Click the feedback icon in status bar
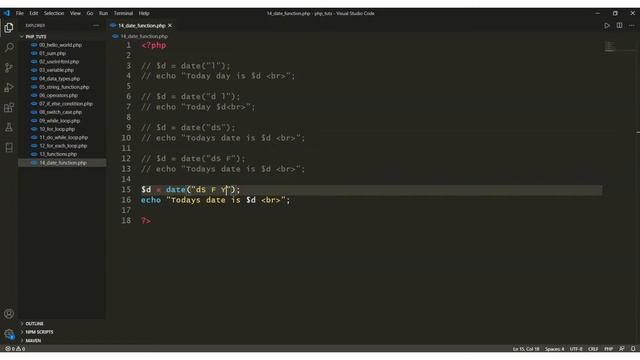640x360 pixels. [x=621, y=349]
